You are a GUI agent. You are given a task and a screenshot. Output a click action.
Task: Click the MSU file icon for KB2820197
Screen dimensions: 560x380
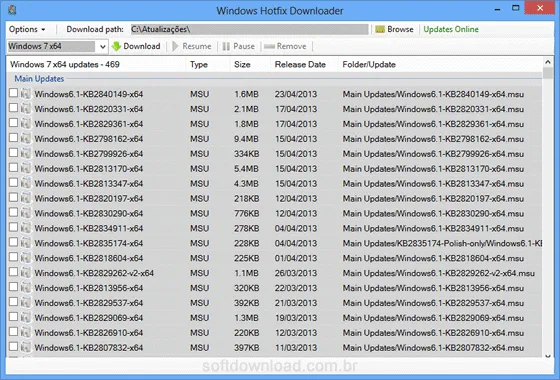[x=26, y=198]
